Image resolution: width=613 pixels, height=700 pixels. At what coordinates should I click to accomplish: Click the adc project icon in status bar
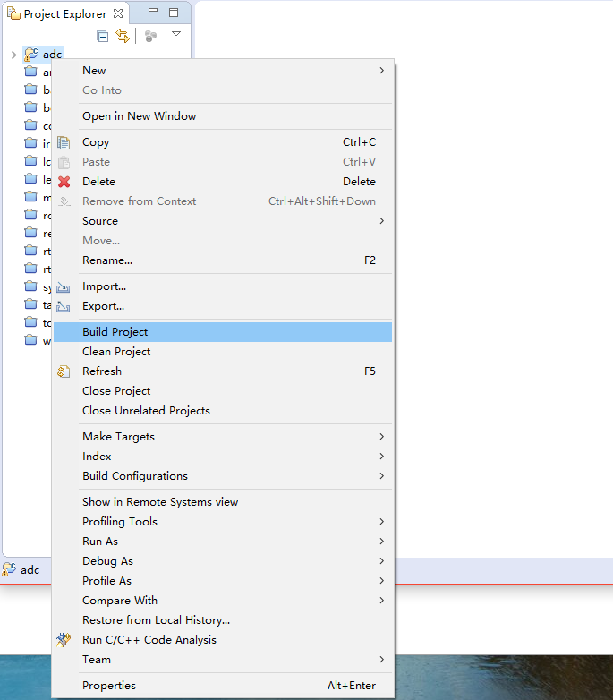[9, 570]
